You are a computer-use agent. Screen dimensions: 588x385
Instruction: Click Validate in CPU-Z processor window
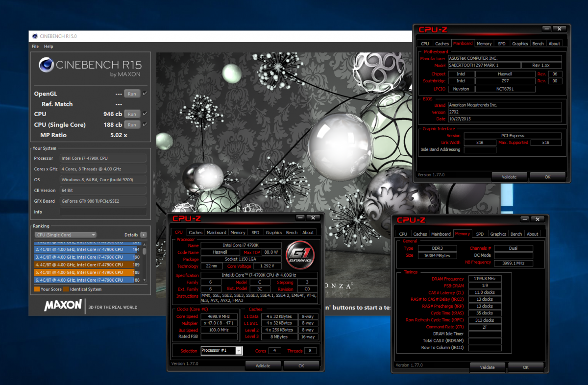(x=263, y=365)
